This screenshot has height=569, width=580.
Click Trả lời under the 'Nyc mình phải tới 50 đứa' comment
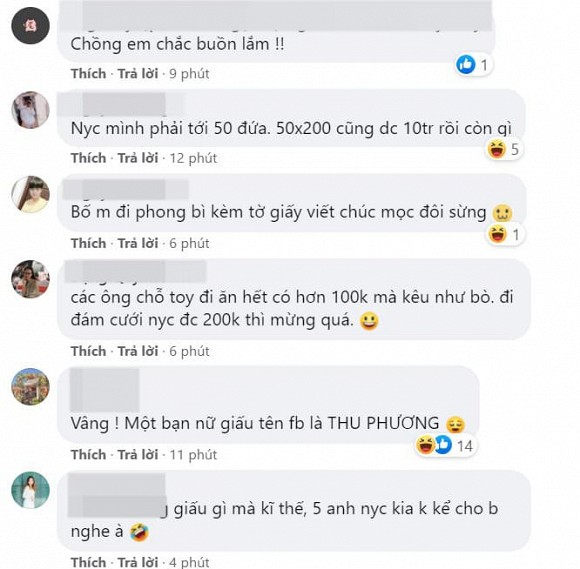coord(138,158)
